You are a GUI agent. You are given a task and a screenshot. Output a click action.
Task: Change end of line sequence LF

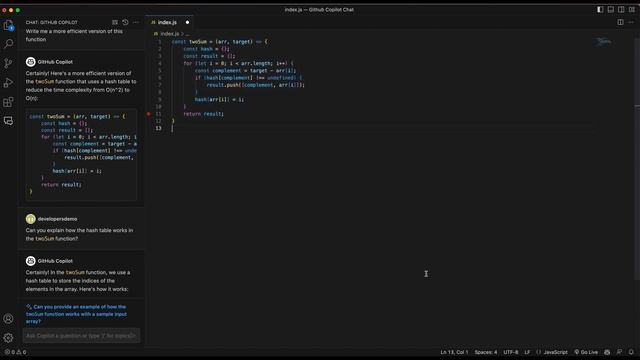pyautogui.click(x=527, y=352)
